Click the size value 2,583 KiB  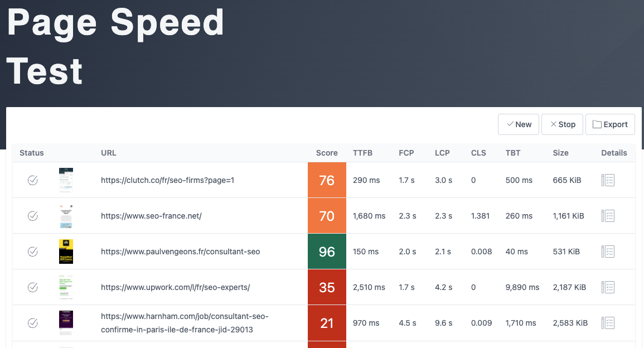click(570, 323)
